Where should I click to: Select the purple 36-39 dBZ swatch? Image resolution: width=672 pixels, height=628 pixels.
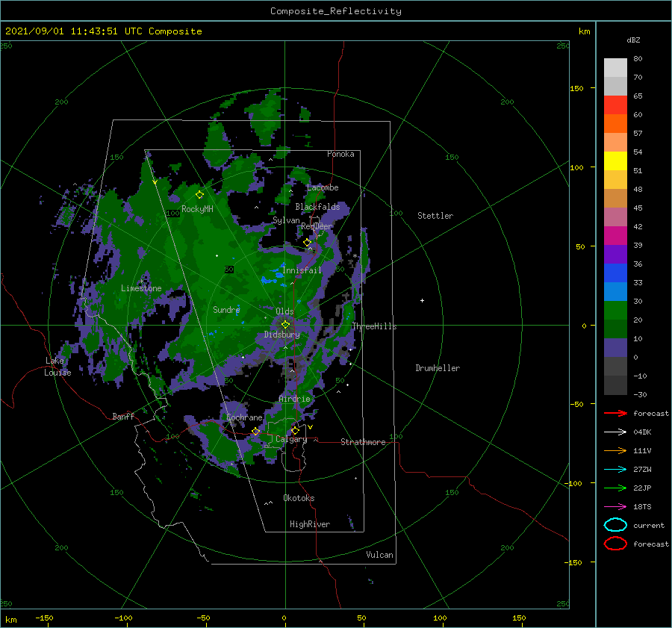tap(615, 255)
